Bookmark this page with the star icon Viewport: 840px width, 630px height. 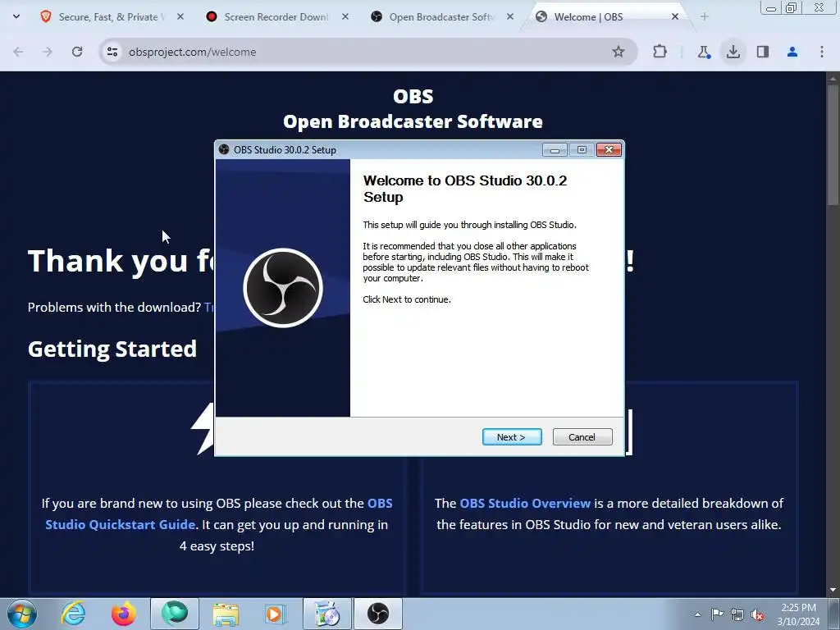[x=619, y=52]
